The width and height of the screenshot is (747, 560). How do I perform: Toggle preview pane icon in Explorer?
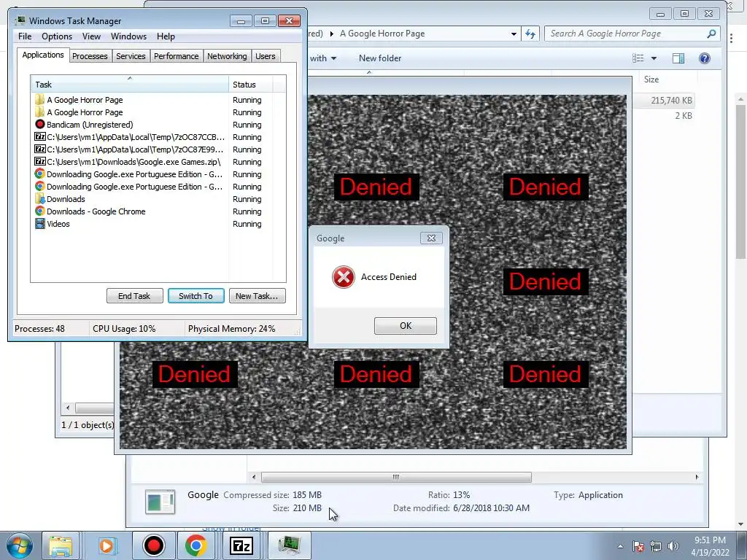(x=678, y=58)
